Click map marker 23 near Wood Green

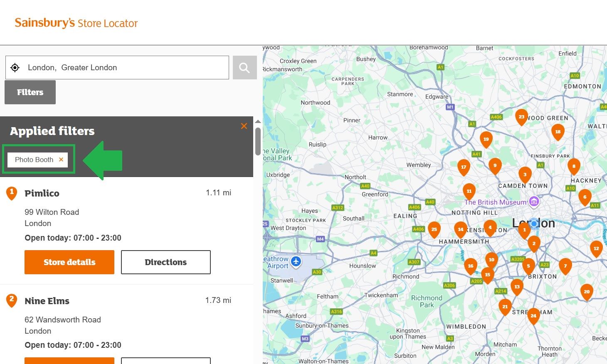(x=522, y=117)
